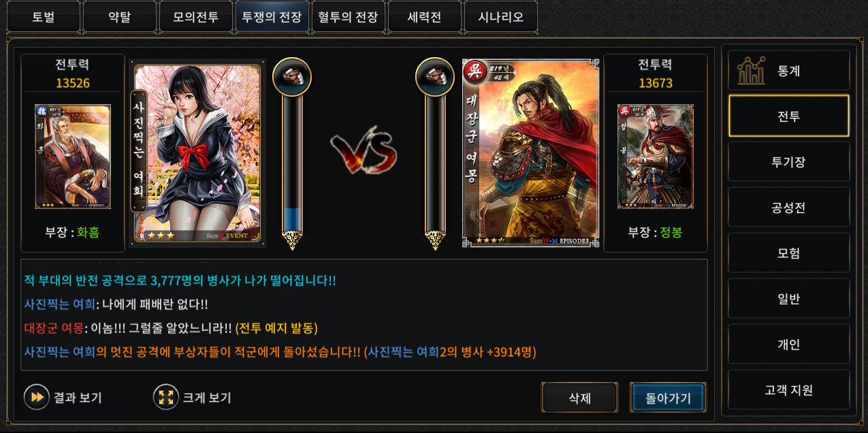Click the fast-forward icon beside 결과 보기

click(37, 398)
